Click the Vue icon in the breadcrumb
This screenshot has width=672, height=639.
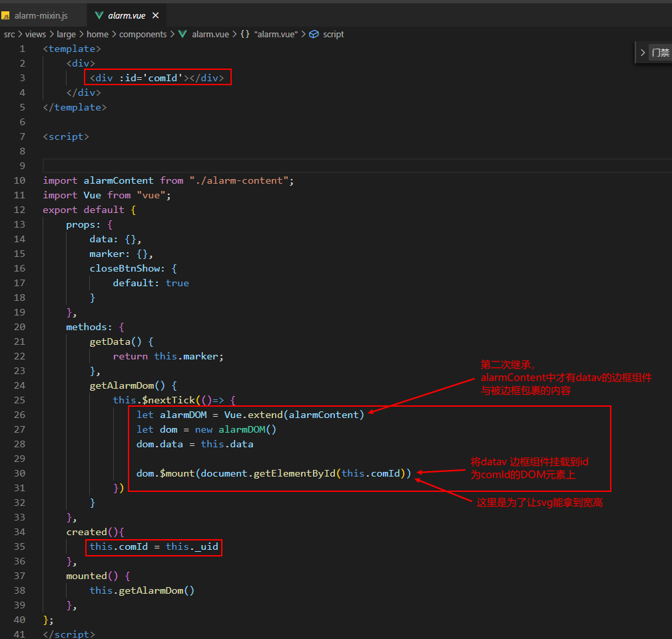tap(182, 34)
